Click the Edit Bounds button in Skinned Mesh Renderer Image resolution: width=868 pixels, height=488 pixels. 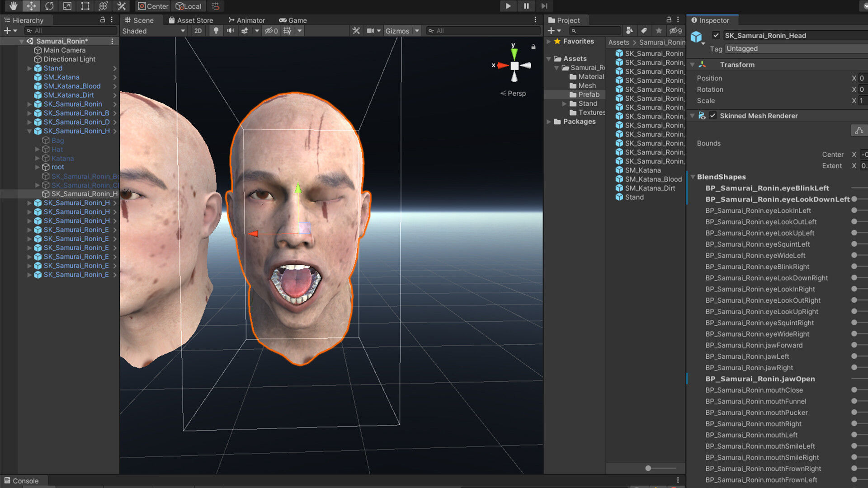(859, 131)
